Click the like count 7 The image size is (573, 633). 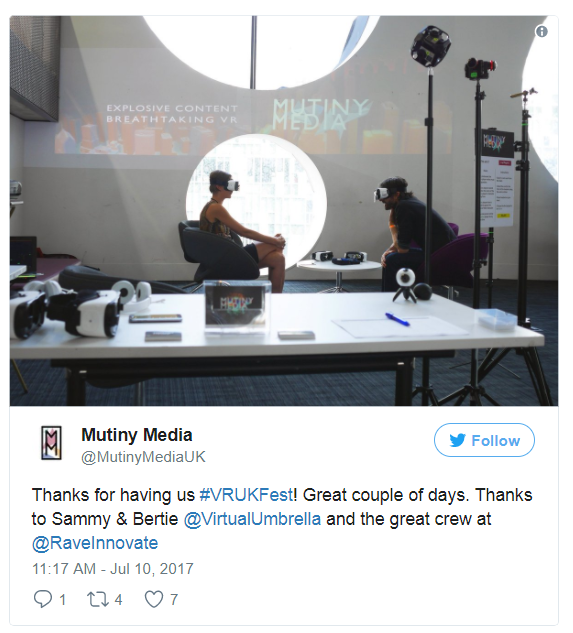(174, 599)
